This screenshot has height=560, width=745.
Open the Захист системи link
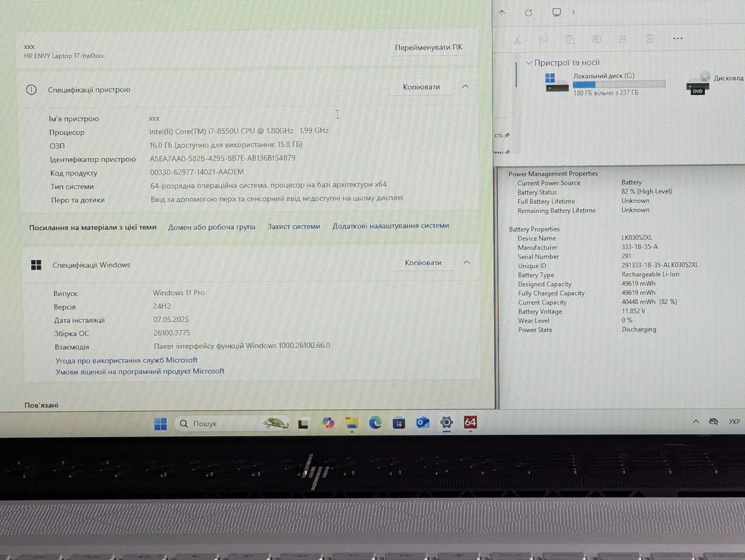[294, 226]
